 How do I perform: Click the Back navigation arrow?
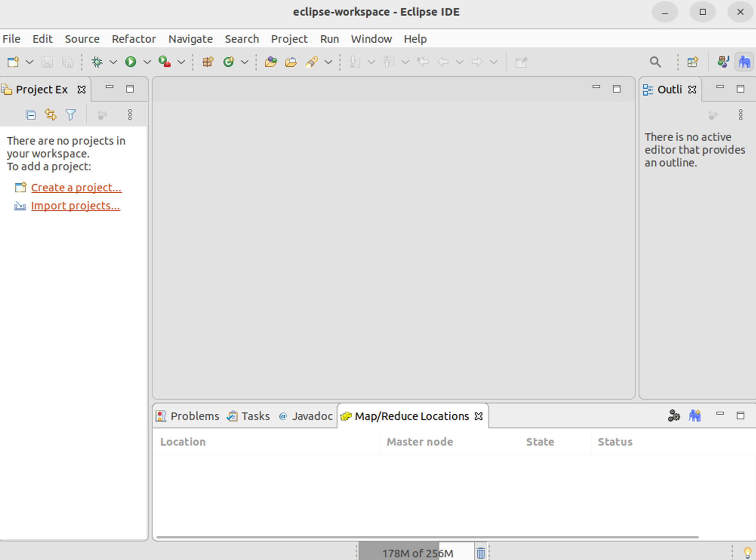[x=443, y=62]
